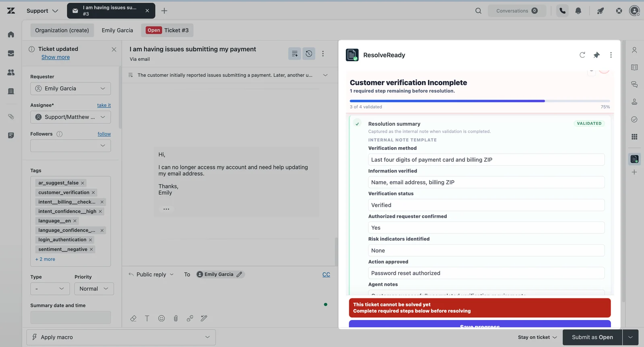644x347 pixels.
Task: Click the take it link
Action: pos(104,105)
